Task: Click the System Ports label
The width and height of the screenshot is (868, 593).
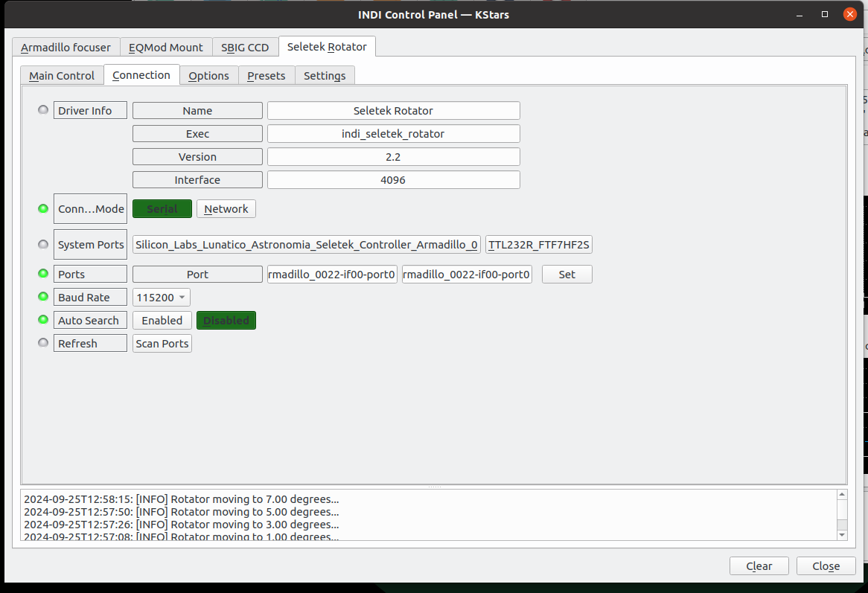Action: coord(90,245)
